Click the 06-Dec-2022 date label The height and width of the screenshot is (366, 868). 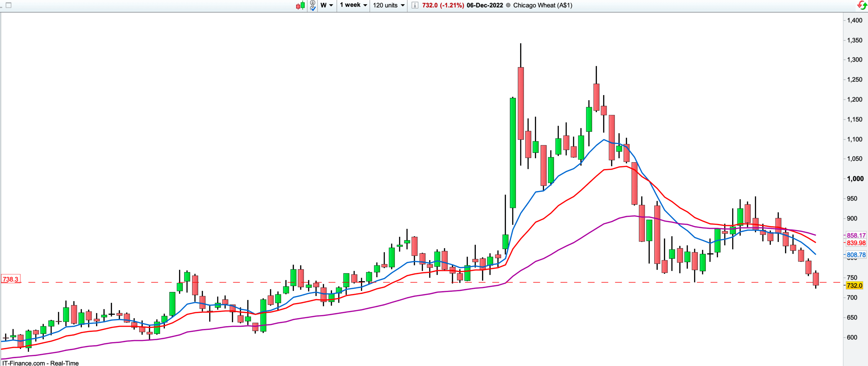[485, 5]
